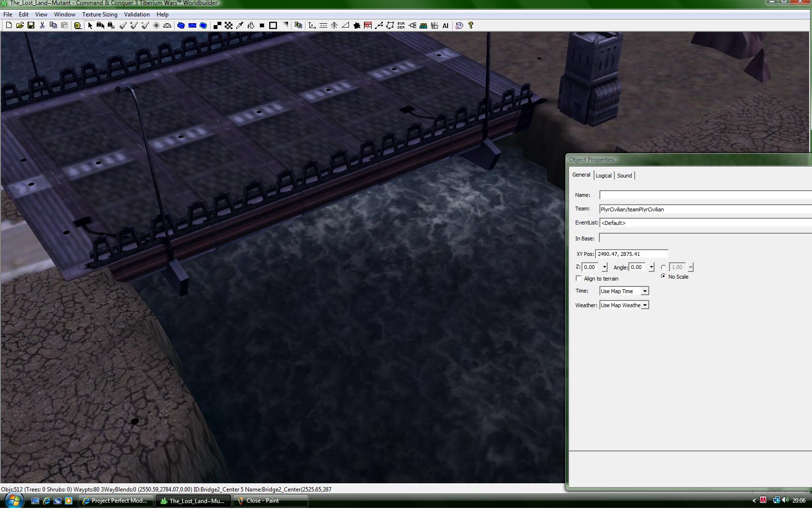812x521 pixels.
Task: Select the two black squares texture tool
Action: coord(217,25)
